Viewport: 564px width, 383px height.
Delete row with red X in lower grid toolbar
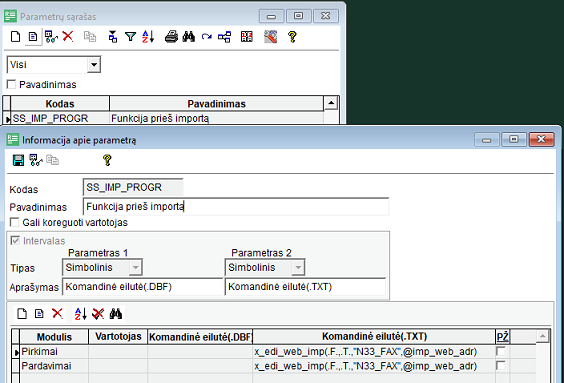57,314
